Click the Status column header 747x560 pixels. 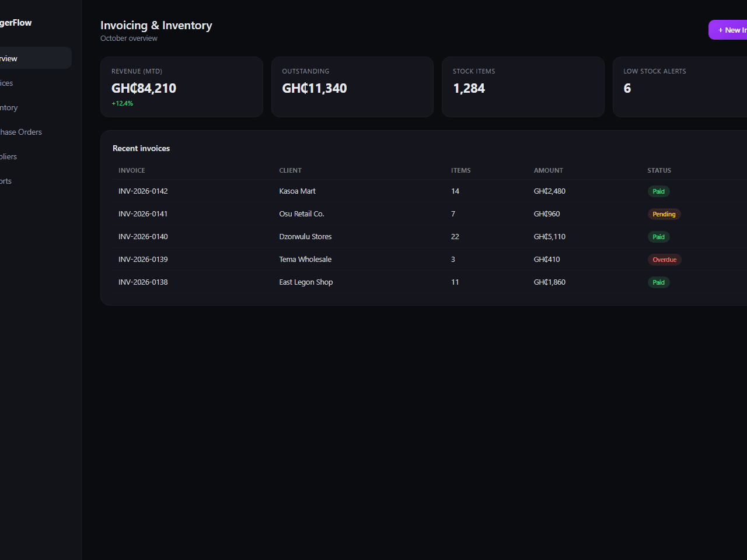pos(659,170)
